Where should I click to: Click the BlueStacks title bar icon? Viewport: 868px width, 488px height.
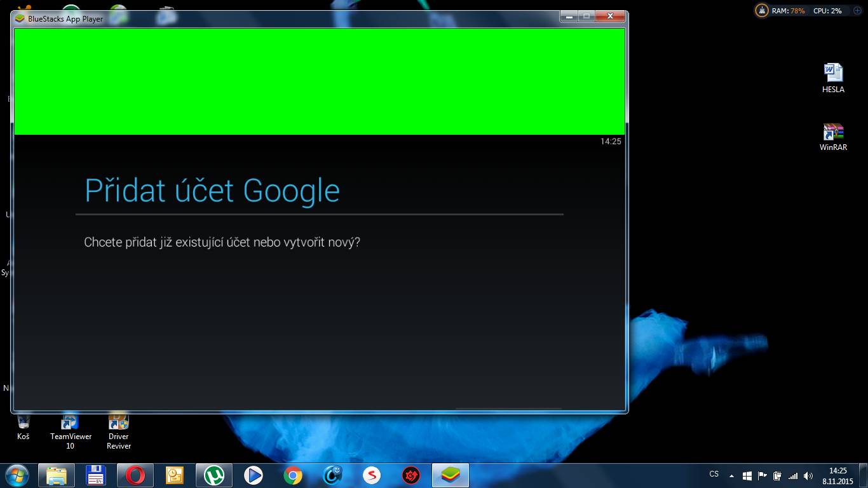(20, 18)
